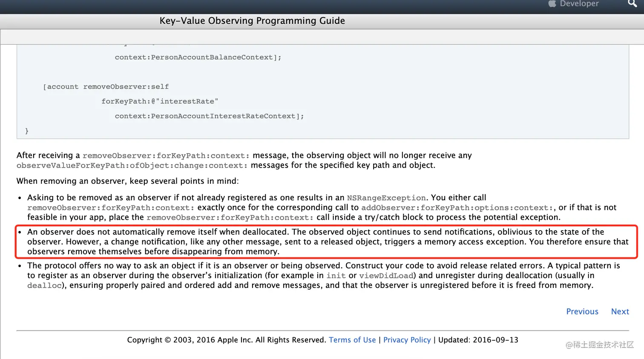The height and width of the screenshot is (359, 644).
Task: Click the bullet starting 'An observer does not automatically'
Action: tap(328, 242)
